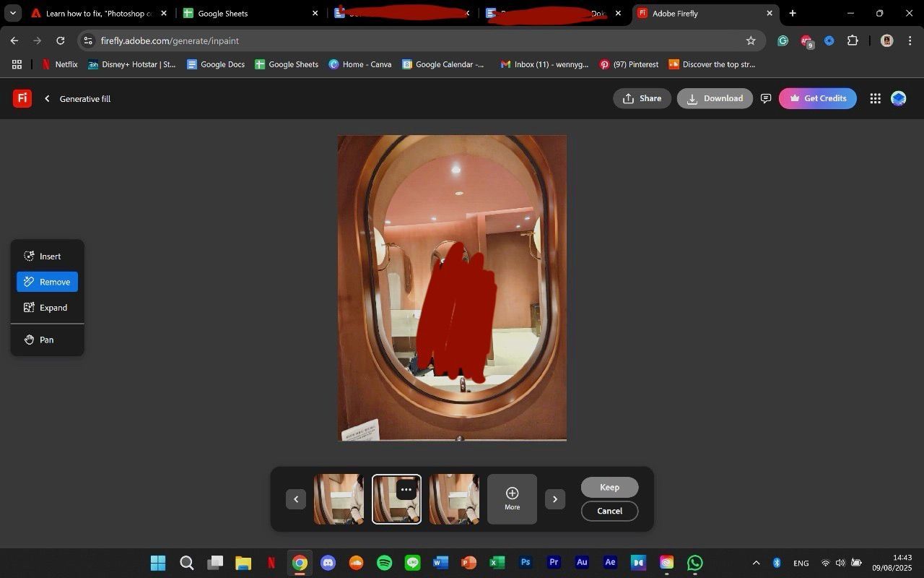Open the account profile avatar
Screen dimensions: 924x578
(899, 98)
